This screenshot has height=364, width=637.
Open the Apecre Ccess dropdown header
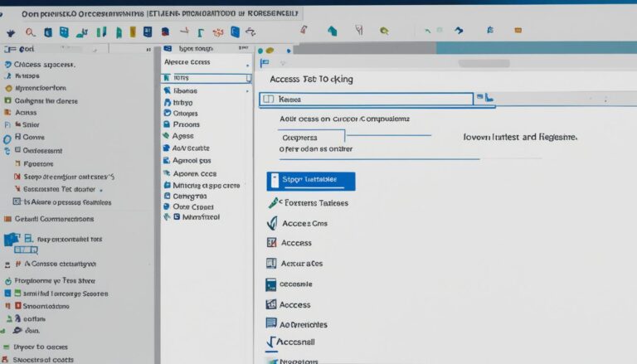click(x=206, y=61)
